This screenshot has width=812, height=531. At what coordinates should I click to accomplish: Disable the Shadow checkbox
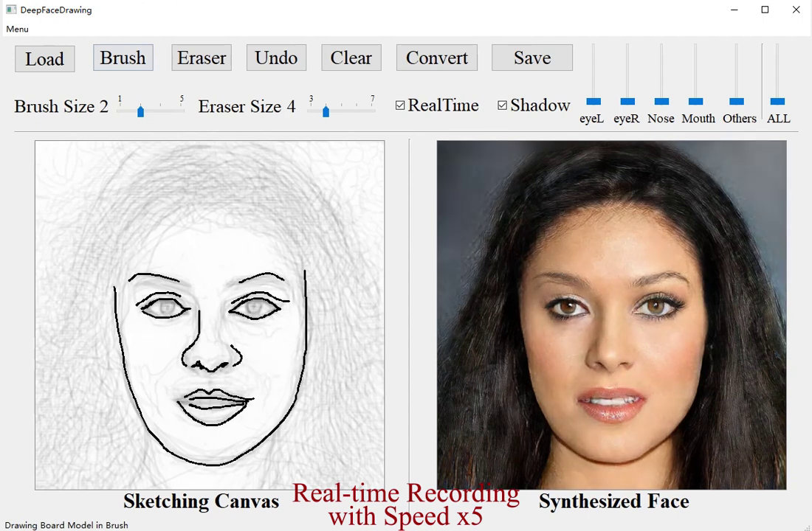tap(503, 105)
